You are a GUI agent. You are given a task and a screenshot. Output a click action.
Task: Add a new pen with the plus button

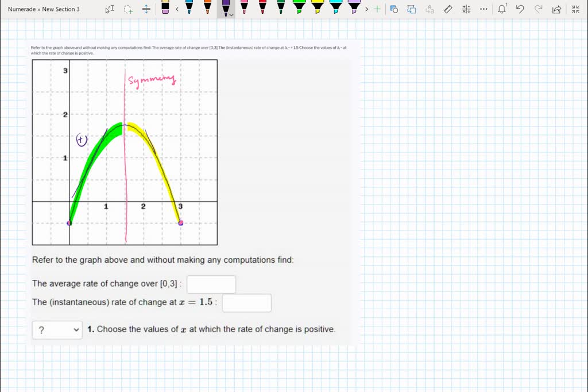point(377,9)
